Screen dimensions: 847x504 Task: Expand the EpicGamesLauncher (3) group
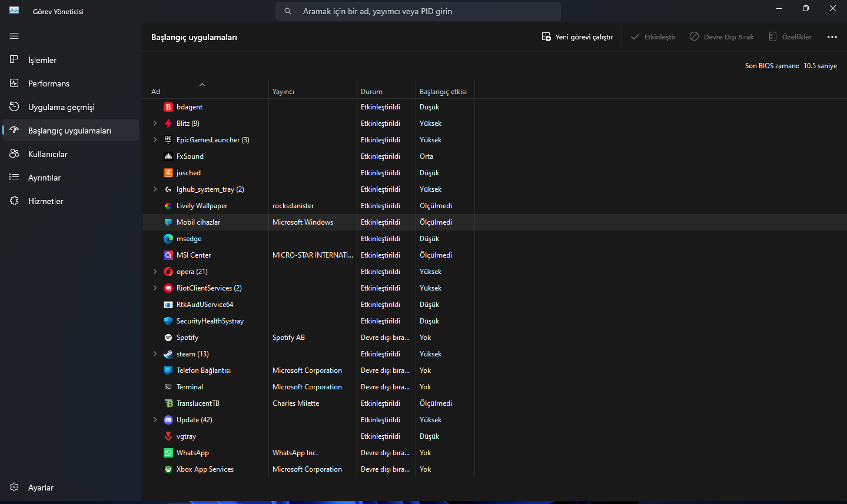coord(155,140)
